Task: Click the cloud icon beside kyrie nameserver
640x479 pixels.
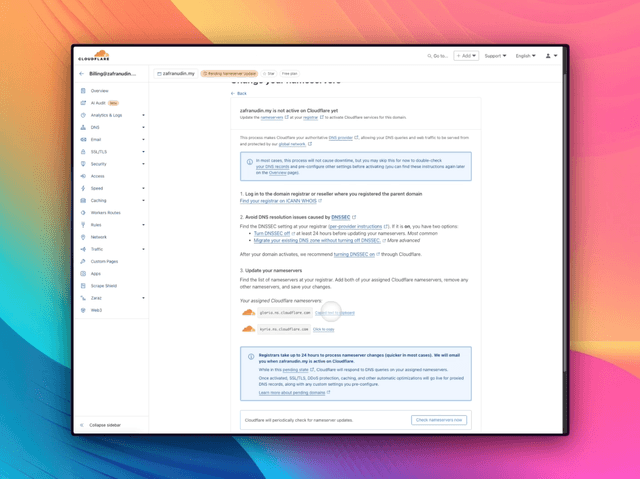Action: coord(248,329)
